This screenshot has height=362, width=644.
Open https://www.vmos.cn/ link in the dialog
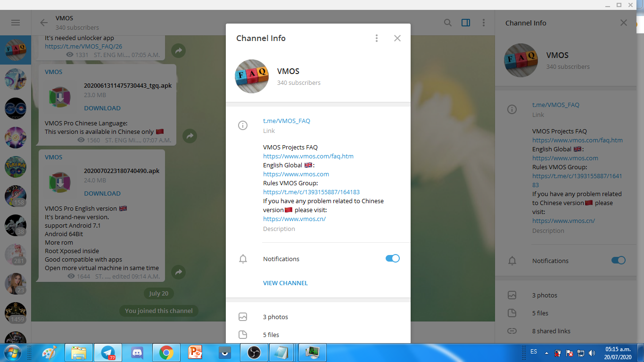tap(294, 219)
